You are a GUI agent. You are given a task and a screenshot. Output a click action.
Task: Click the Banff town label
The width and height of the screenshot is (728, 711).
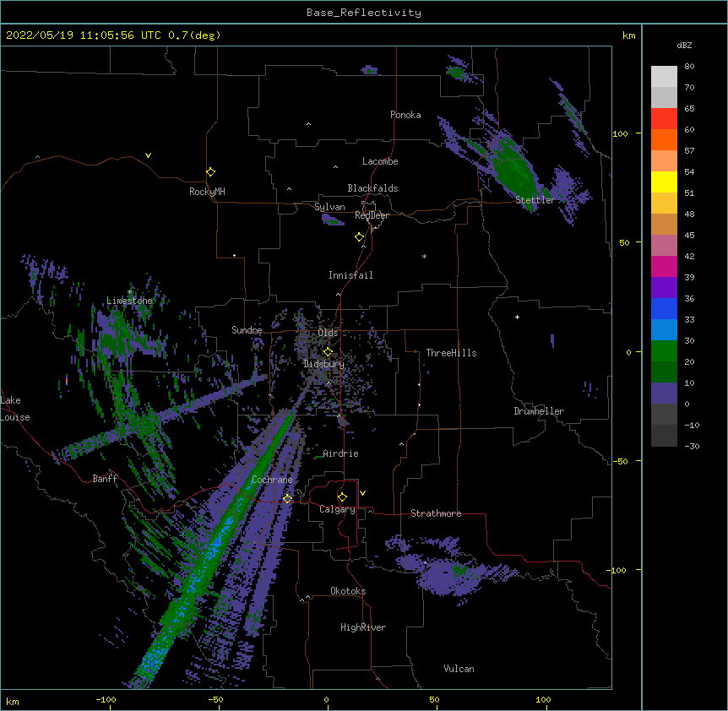[x=105, y=479]
